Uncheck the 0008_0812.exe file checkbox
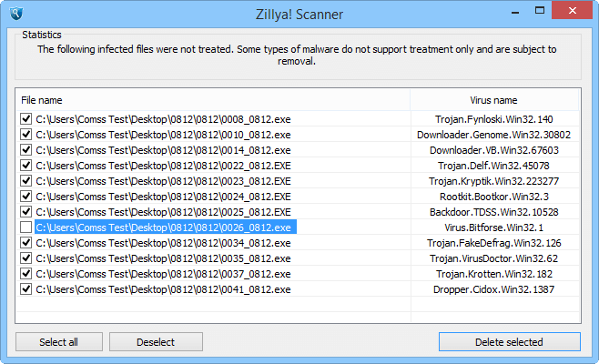The height and width of the screenshot is (364, 599). pos(25,119)
